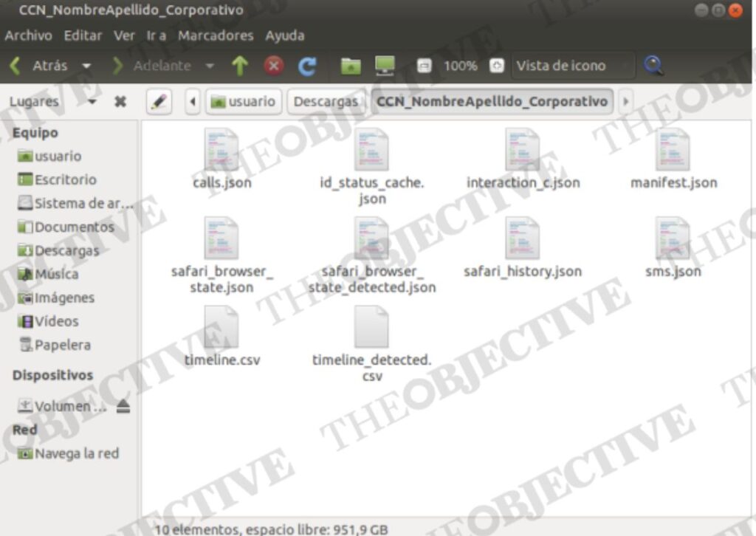Open the Atrás history dropdown arrow

click(x=87, y=66)
